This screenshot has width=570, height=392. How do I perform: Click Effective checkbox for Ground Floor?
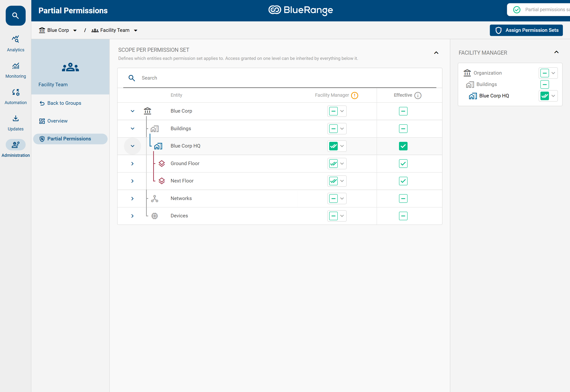coord(403,164)
